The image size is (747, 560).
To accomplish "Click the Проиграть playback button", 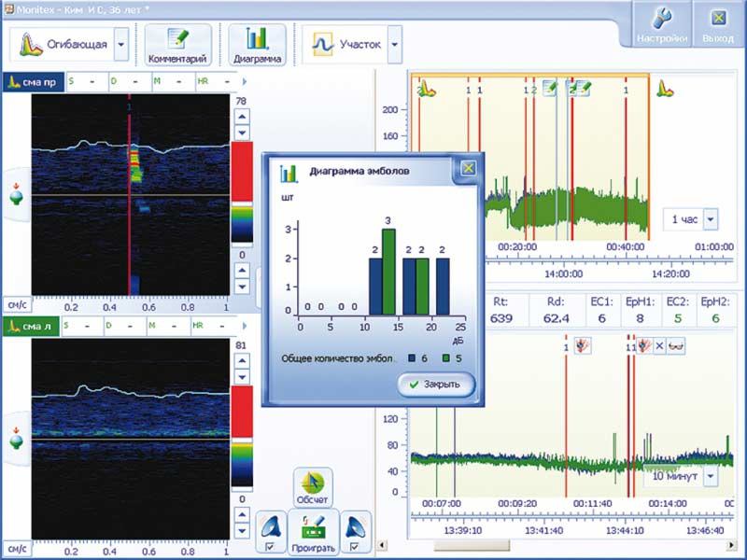I will pyautogui.click(x=313, y=532).
